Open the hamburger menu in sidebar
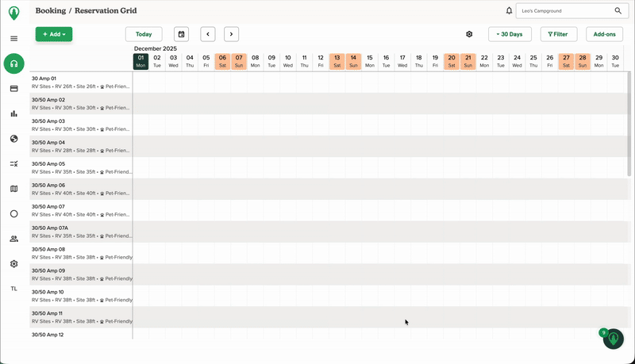 point(13,38)
